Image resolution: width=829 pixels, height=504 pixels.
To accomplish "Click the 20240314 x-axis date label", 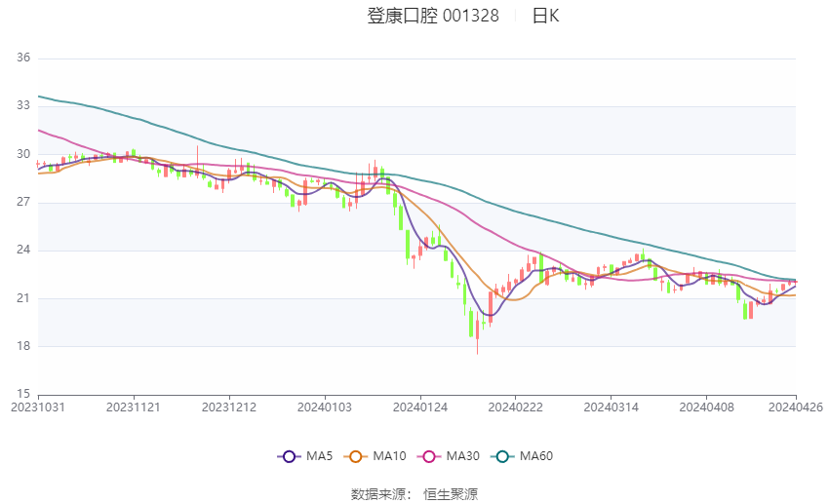I will [x=611, y=407].
